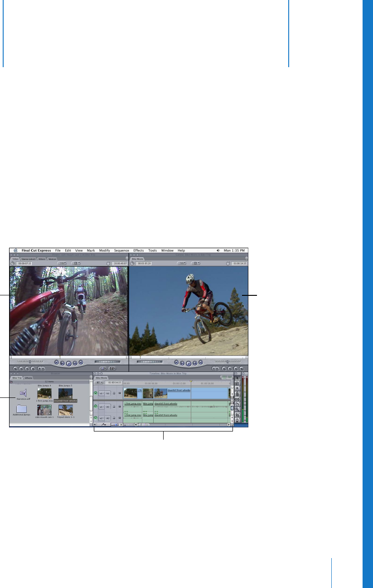Screen dimensions: 373x588
Task: Select the Selection arrow tool in Tool palette
Action: pos(237,377)
